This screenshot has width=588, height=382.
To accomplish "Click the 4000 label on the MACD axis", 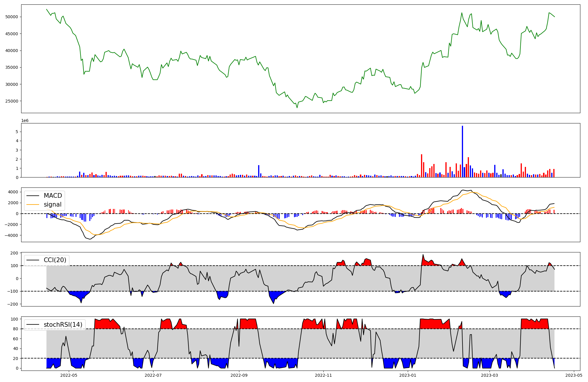I will point(13,192).
